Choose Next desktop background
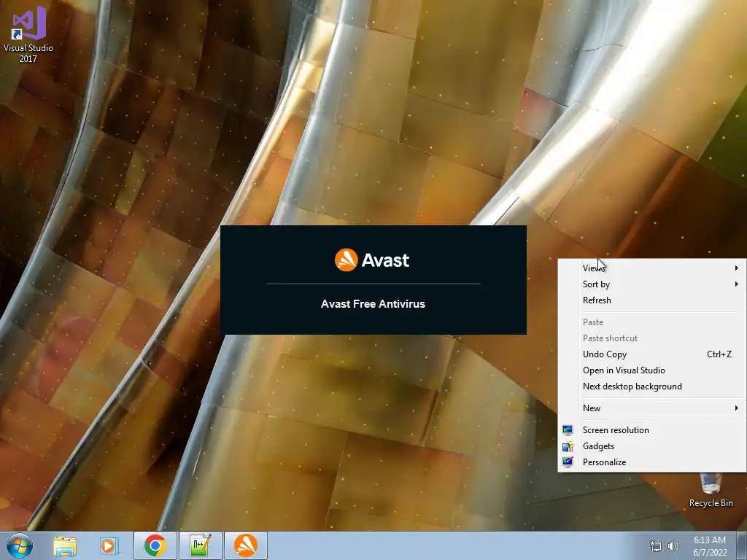Viewport: 747px width, 560px height. tap(651, 386)
